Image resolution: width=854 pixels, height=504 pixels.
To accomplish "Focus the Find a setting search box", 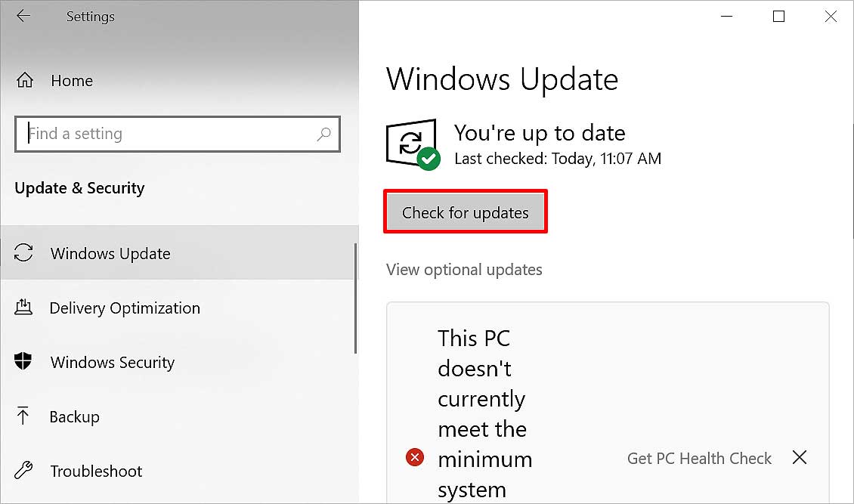I will [178, 134].
